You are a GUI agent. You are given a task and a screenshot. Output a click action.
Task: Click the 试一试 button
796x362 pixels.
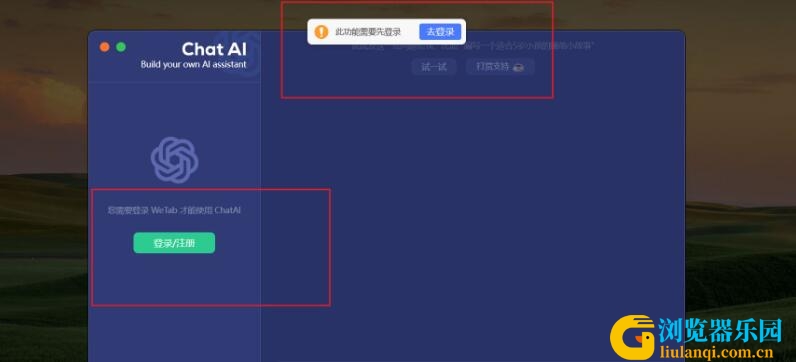tap(434, 67)
